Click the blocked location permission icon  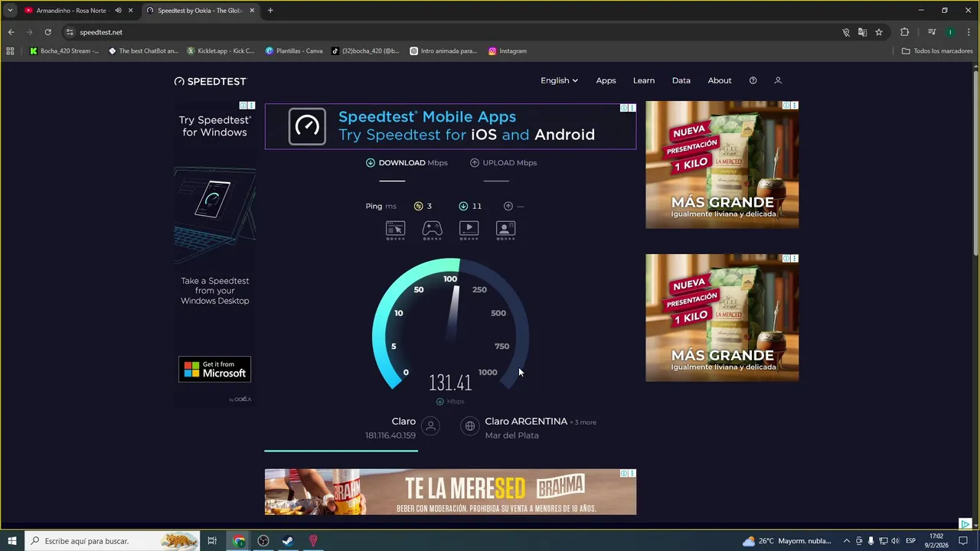tap(846, 32)
